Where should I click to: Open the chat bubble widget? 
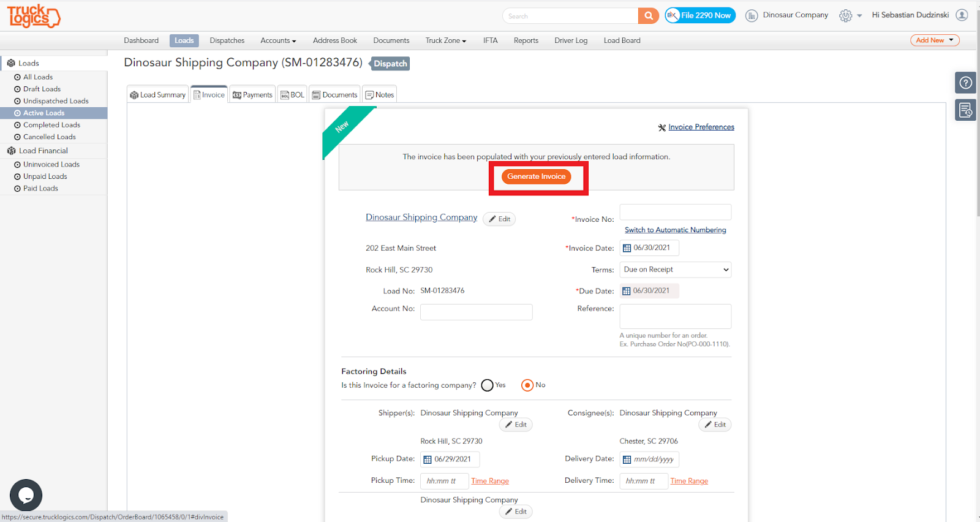coord(26,495)
